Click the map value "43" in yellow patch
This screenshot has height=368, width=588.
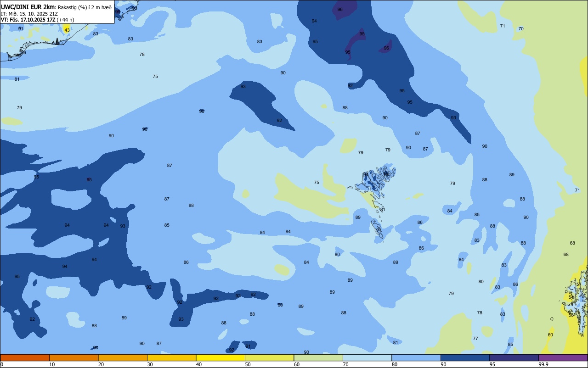point(67,30)
